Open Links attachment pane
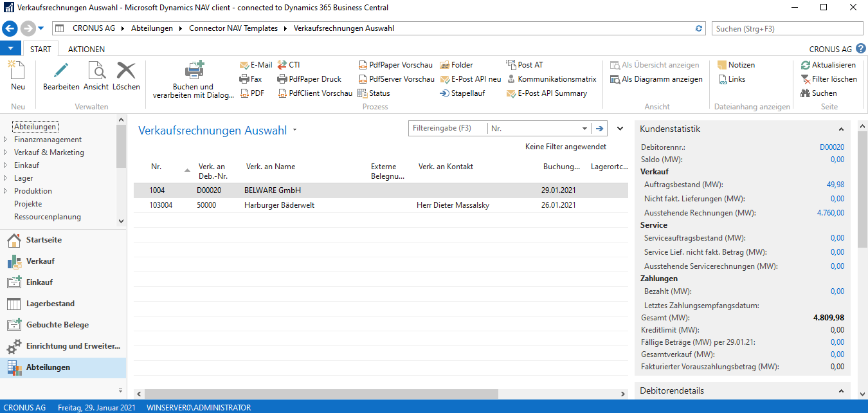The width and height of the screenshot is (868, 413). click(730, 79)
